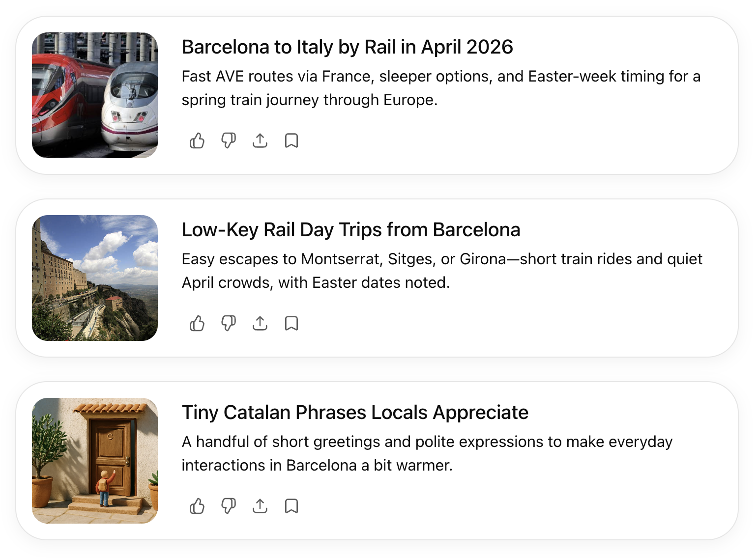Dislike the Barcelona to Italy rail article
Viewport: 756px width, 558px height.
[229, 141]
